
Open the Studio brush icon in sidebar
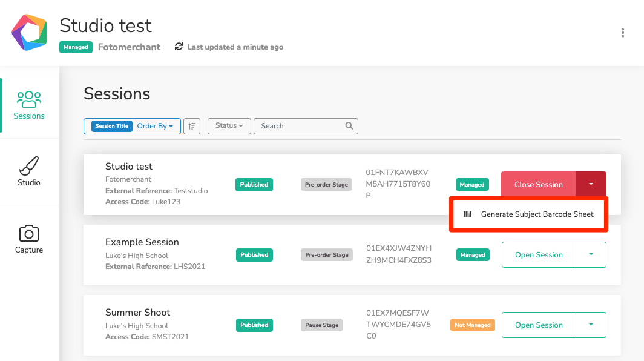point(29,166)
